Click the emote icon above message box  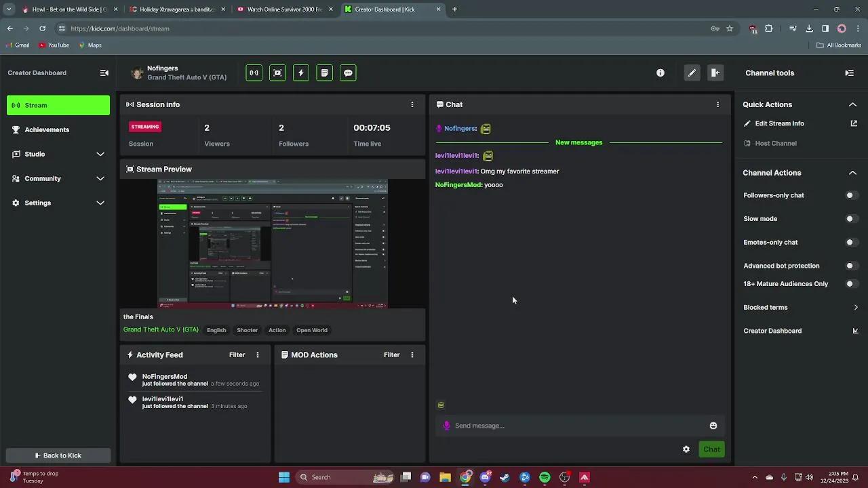point(441,405)
